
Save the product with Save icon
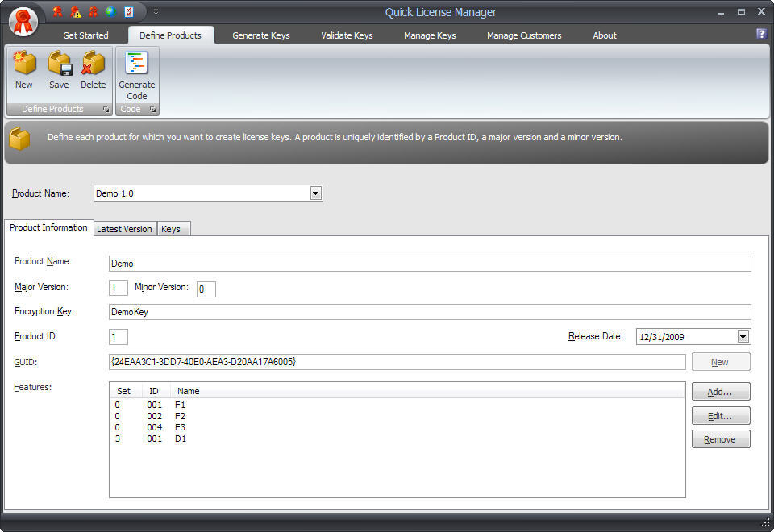coord(59,70)
